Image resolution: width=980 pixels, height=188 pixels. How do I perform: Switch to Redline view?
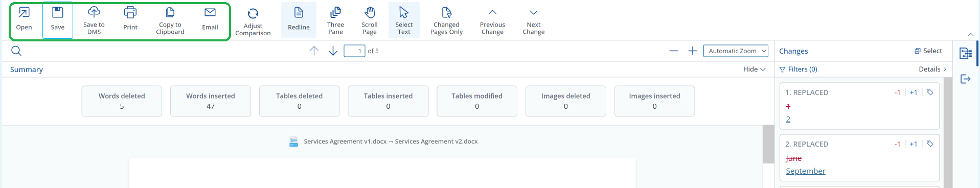point(299,19)
